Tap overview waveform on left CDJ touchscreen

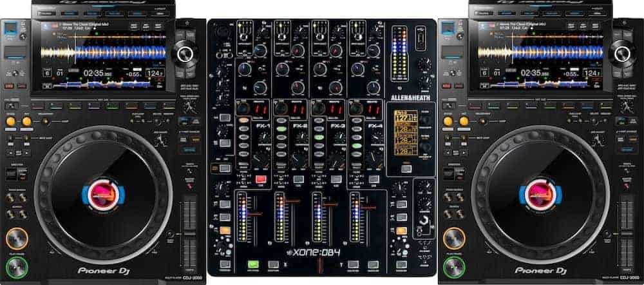click(x=102, y=84)
